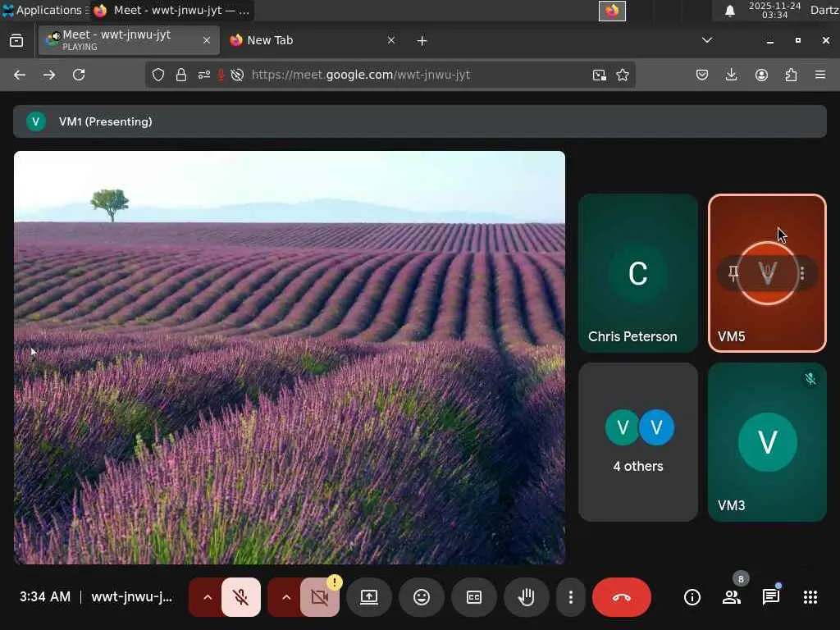Click the Meet URL address bar

coord(410,75)
